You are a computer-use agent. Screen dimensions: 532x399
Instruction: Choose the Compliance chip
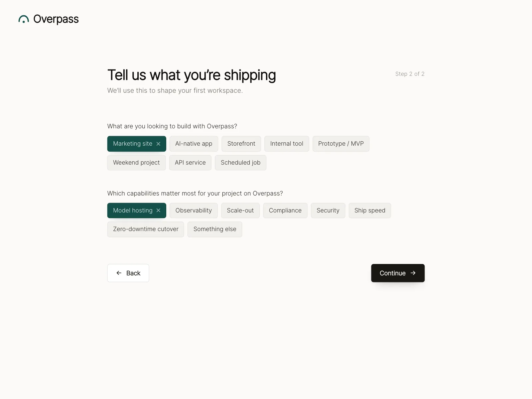pyautogui.click(x=285, y=210)
